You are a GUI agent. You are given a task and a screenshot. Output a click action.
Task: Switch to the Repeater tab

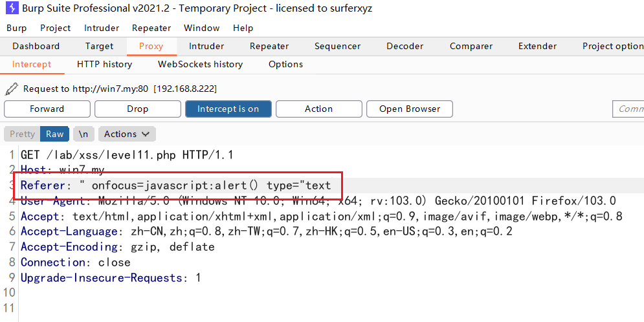coord(269,46)
